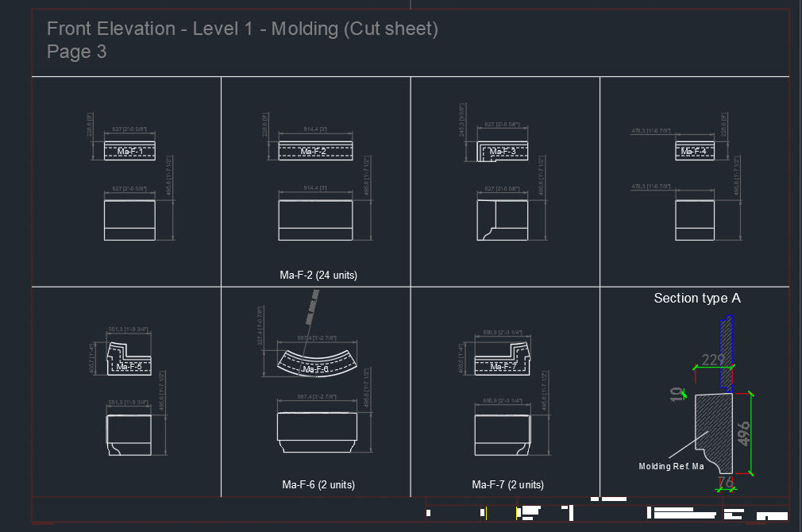Click the 'Ma-F-5' piece label
The image size is (802, 532).
pyautogui.click(x=129, y=366)
